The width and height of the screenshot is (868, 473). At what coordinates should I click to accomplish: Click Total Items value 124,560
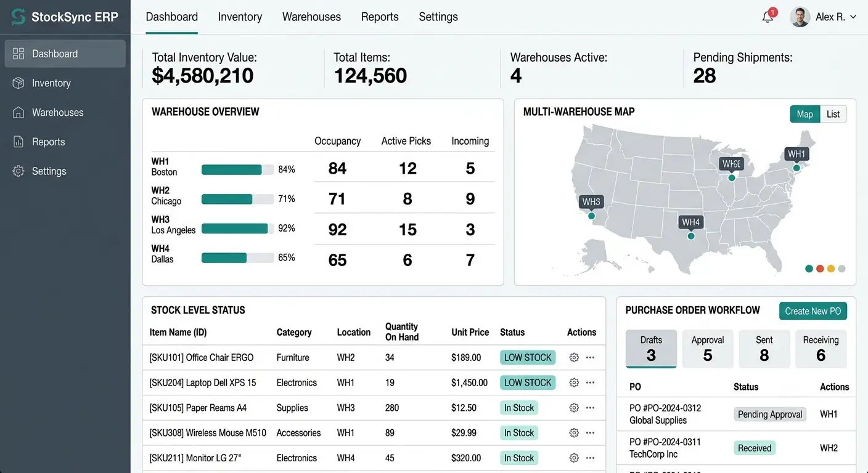[371, 76]
